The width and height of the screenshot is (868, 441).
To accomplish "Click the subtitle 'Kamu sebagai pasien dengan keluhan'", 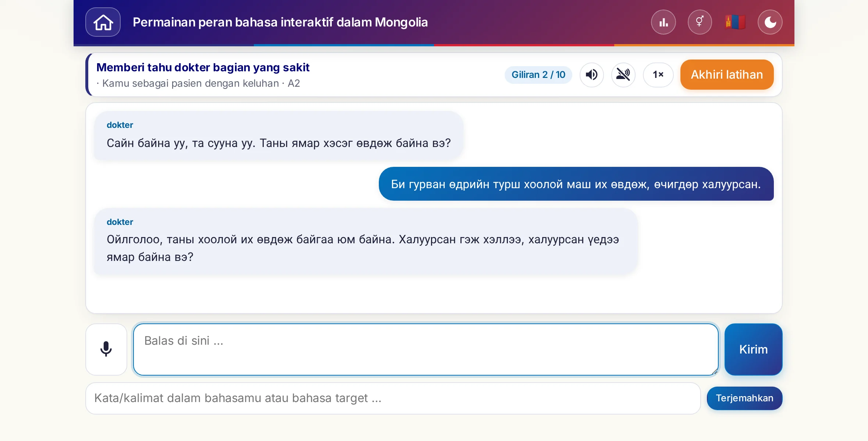I will coord(191,83).
